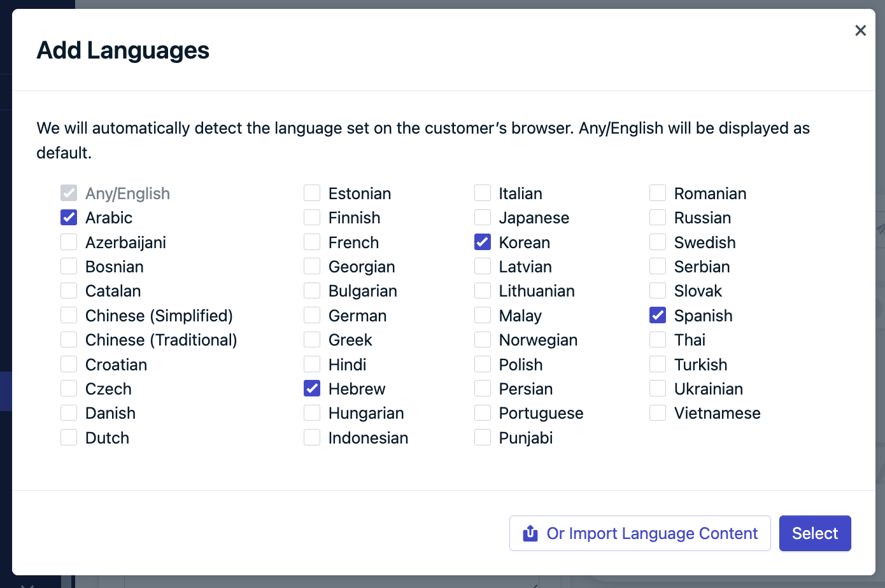This screenshot has height=588, width=885.
Task: Deselect the Spanish checkbox
Action: [x=658, y=316]
